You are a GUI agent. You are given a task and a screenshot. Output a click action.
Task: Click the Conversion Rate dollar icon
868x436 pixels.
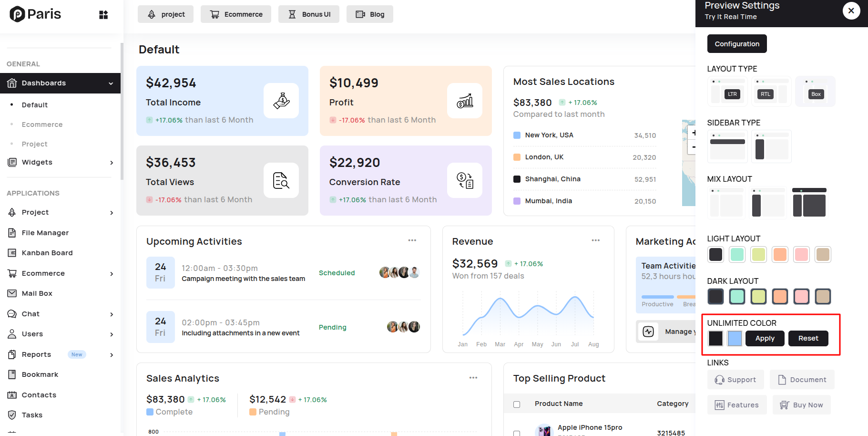pos(465,180)
